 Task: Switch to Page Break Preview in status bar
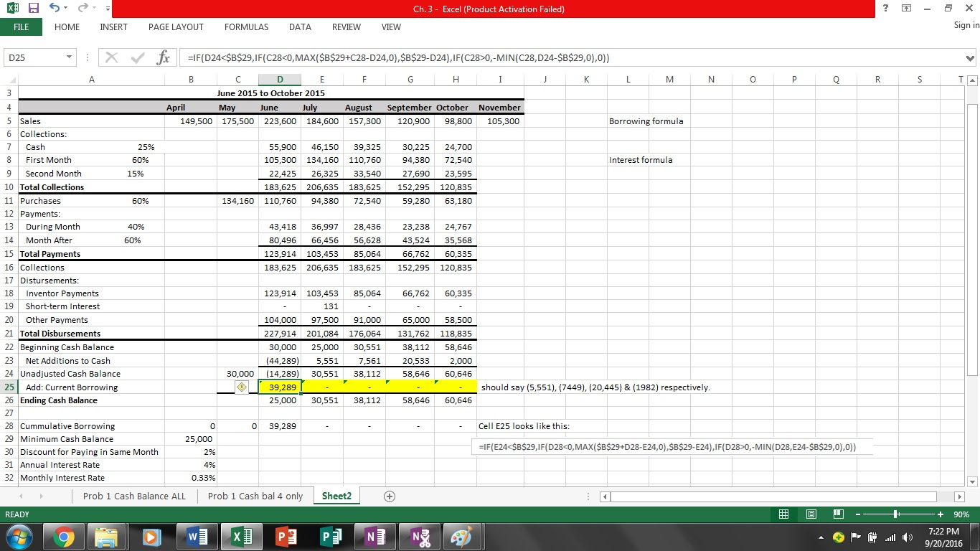pyautogui.click(x=837, y=514)
